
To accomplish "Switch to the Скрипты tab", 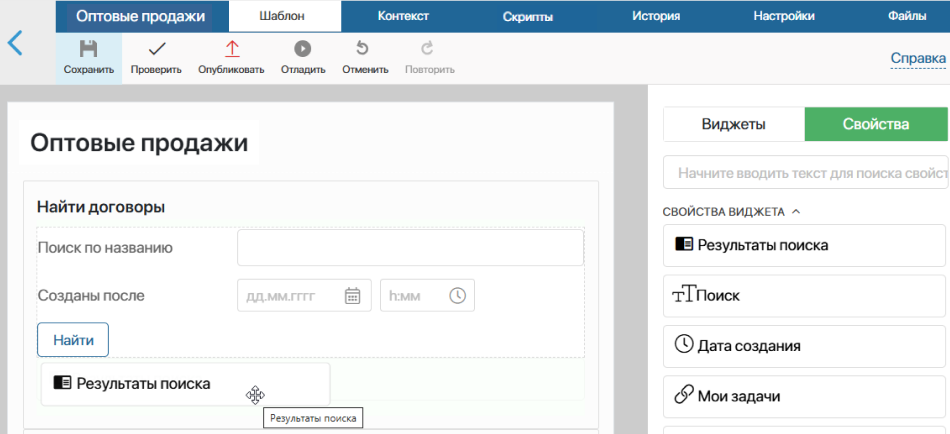I will [528, 16].
